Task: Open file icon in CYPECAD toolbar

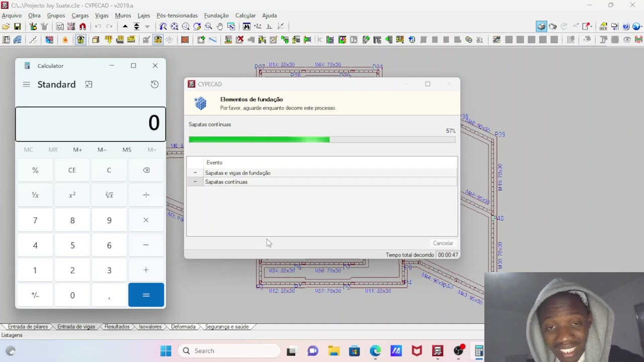Action: pos(6,27)
